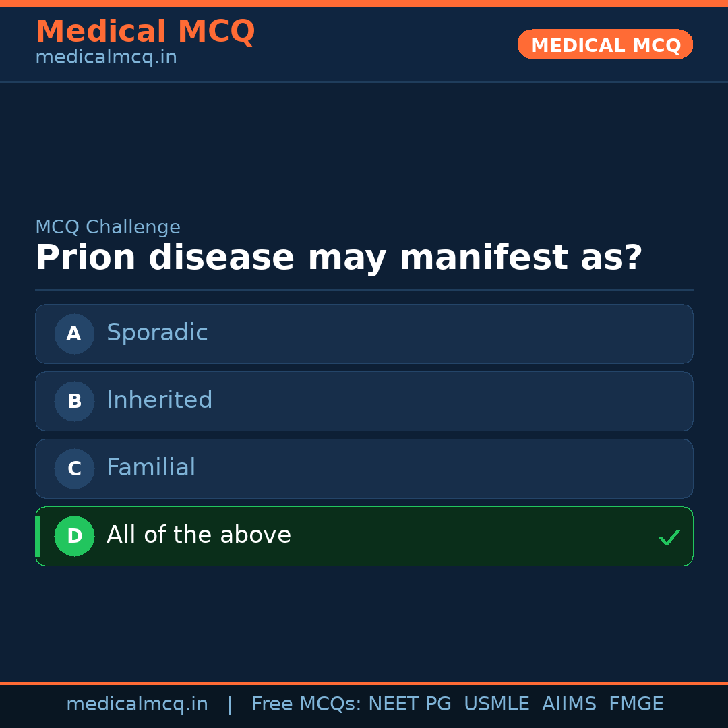
Task: Click the Prion disease question text
Action: [338, 258]
